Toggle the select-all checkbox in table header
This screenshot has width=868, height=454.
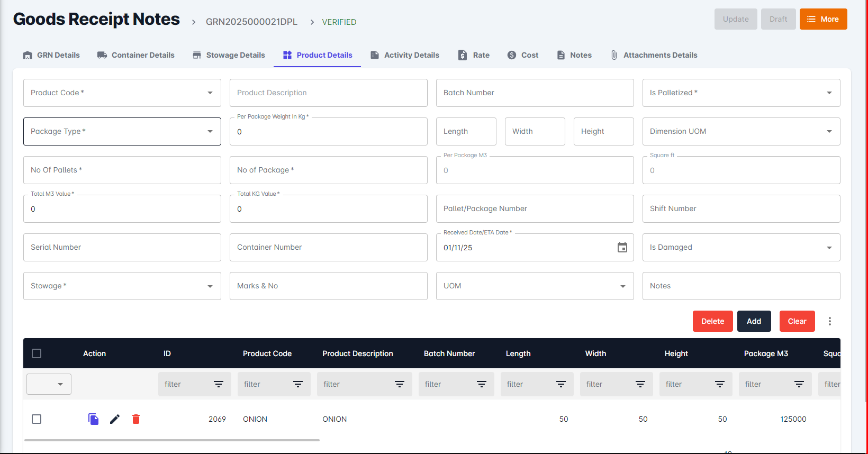coord(37,353)
